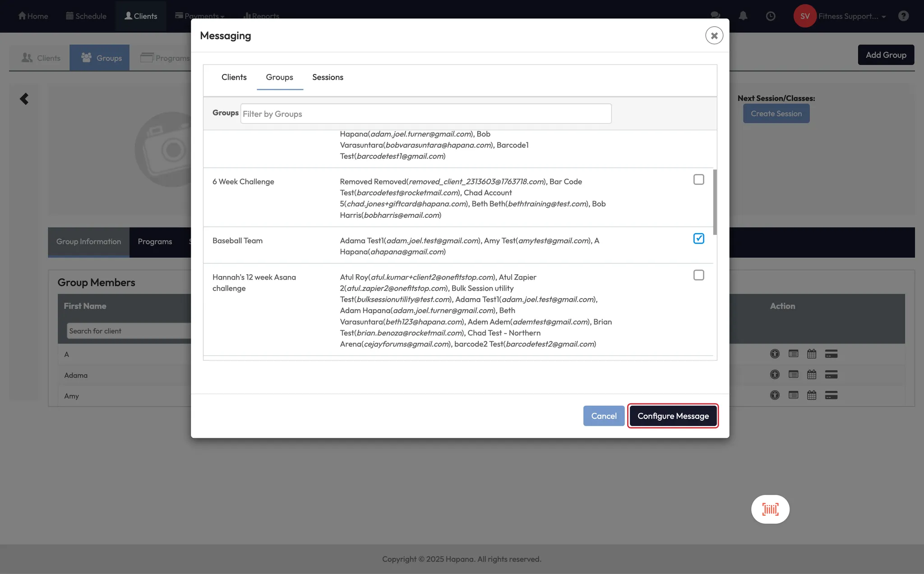Cancel the Messaging dialog
The image size is (924, 574).
(604, 416)
